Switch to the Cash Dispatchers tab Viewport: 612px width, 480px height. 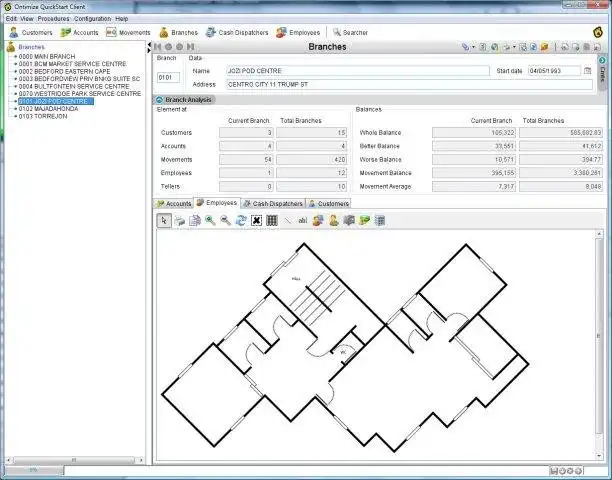pos(273,204)
